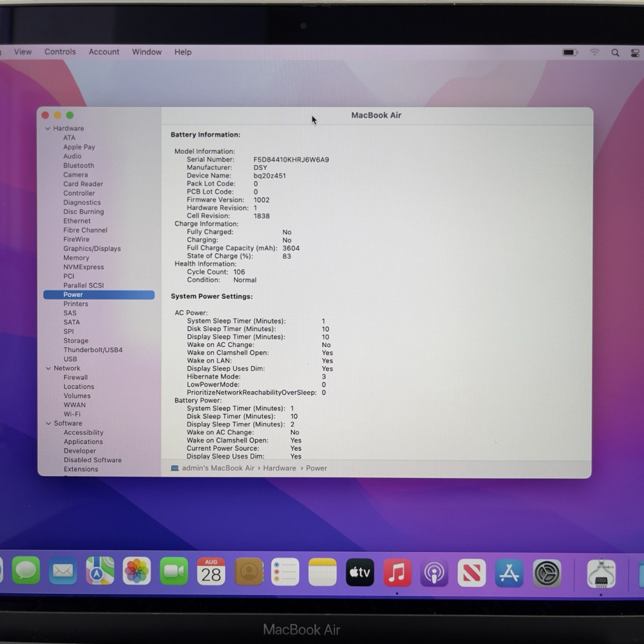The width and height of the screenshot is (644, 644).
Task: Open the Help menu
Action: (x=183, y=52)
